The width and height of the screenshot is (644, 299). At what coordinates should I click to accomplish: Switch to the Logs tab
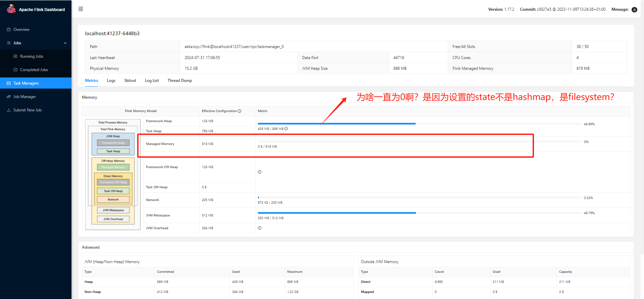point(111,81)
